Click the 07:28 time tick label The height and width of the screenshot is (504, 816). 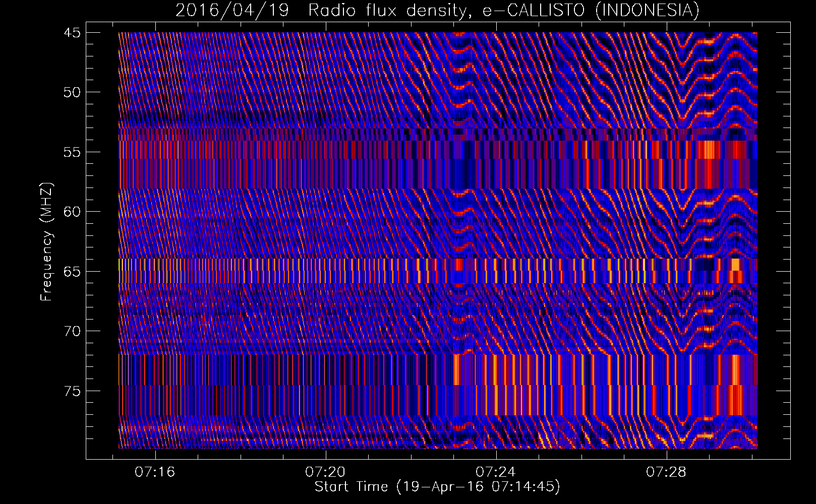click(x=666, y=472)
